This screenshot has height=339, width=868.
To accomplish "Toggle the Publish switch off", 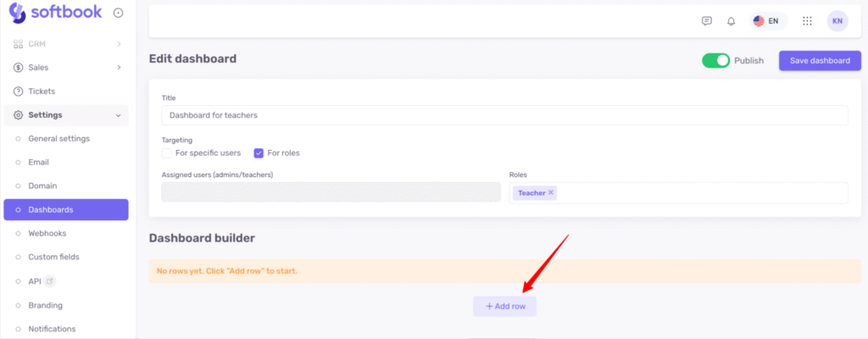I will pos(715,60).
